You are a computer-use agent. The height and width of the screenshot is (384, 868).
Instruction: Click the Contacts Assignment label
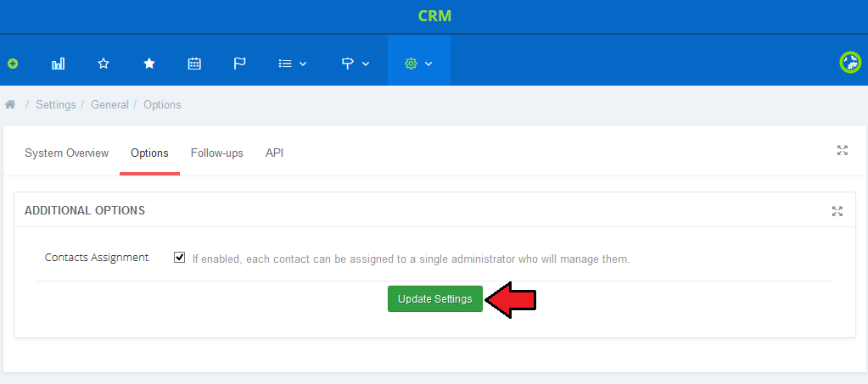pos(97,258)
